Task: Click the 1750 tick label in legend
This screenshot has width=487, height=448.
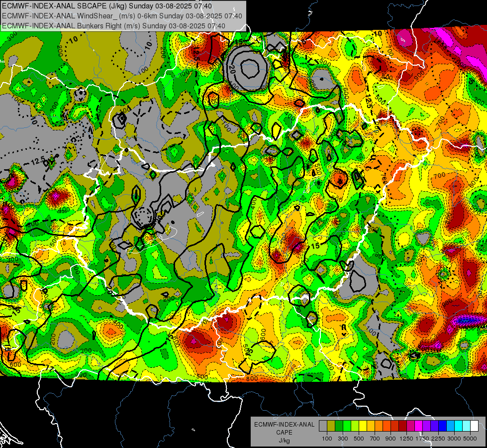Action: pos(422,439)
